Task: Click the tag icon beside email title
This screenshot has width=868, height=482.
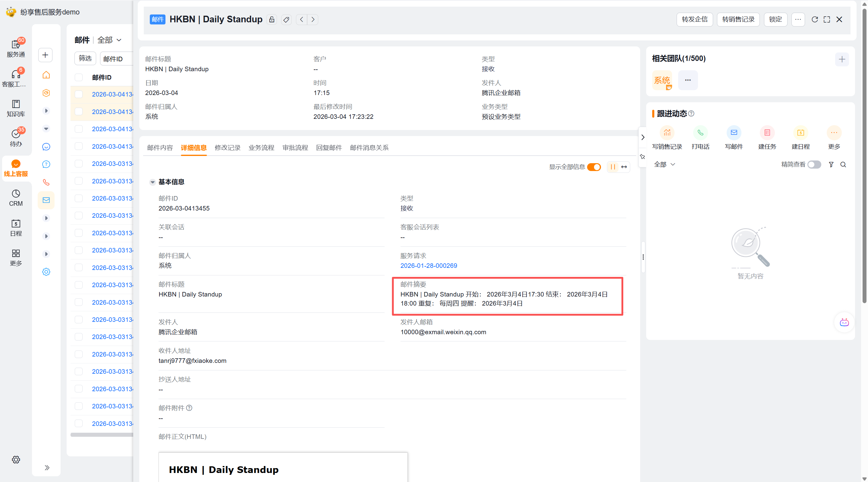Action: 286,20
